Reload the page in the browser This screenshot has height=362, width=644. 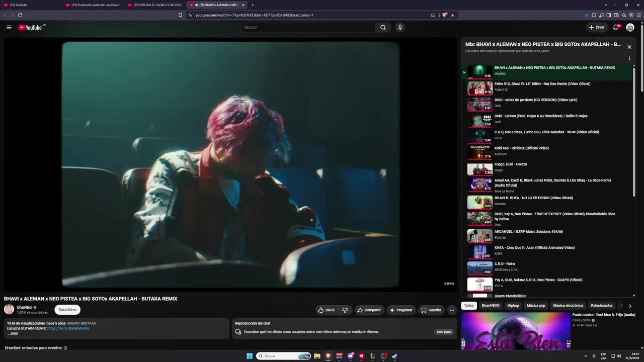click(20, 15)
